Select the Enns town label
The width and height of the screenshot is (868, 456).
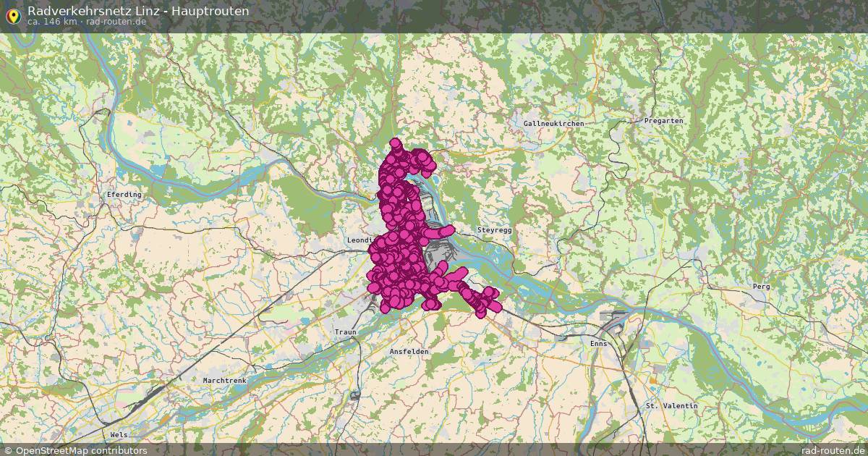(x=598, y=344)
